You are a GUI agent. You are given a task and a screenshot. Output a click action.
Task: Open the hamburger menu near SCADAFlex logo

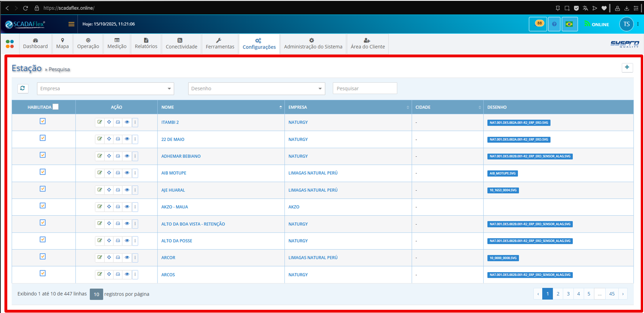tap(72, 24)
